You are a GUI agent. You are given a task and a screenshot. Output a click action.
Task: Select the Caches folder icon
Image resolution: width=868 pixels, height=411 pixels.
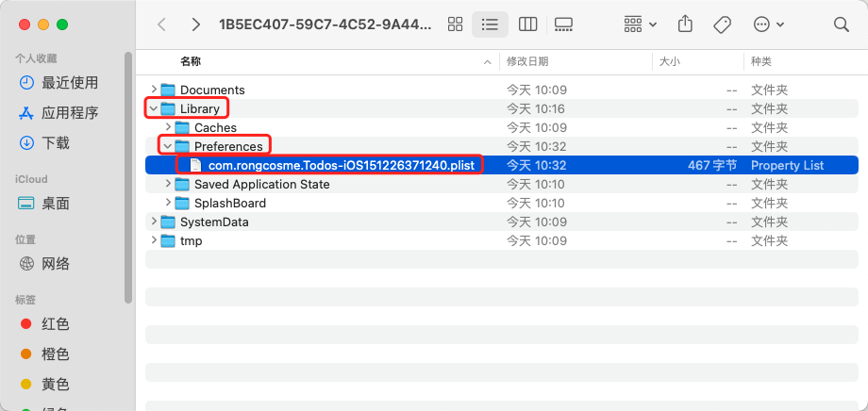click(182, 128)
